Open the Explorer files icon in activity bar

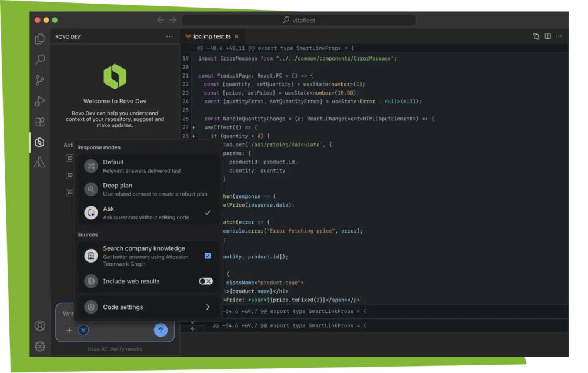click(40, 39)
